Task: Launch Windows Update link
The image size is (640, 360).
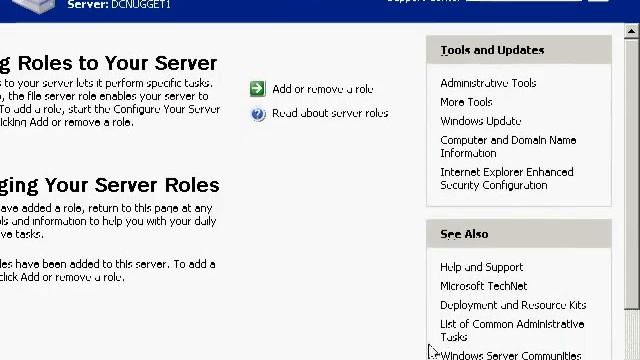Action: 480,121
